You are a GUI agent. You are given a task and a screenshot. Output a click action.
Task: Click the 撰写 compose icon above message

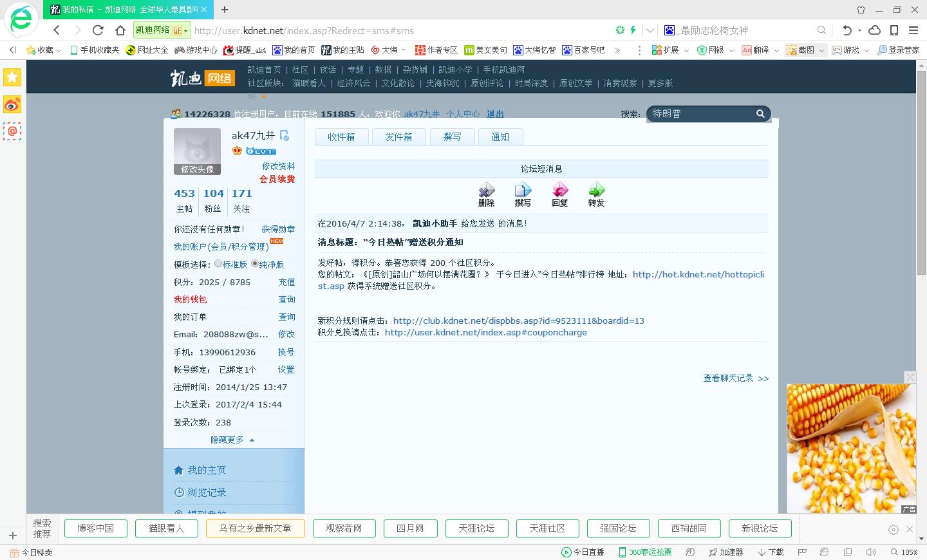(x=523, y=194)
